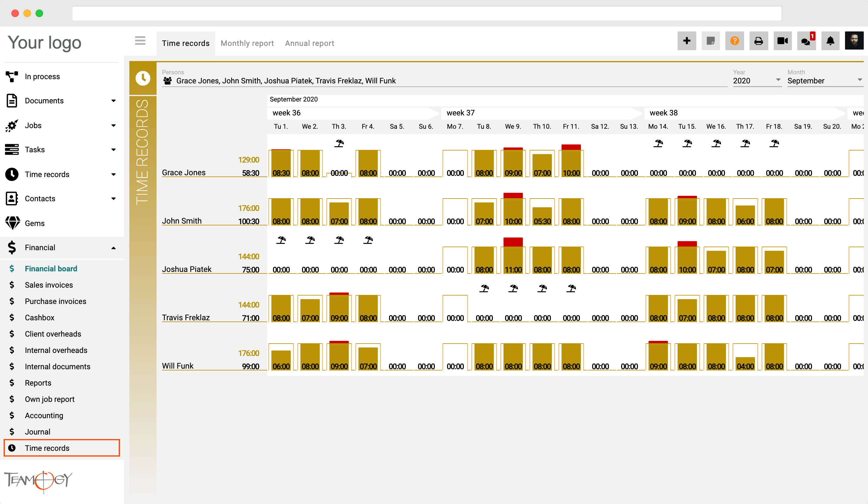Switch to the Time records tab

(x=186, y=44)
